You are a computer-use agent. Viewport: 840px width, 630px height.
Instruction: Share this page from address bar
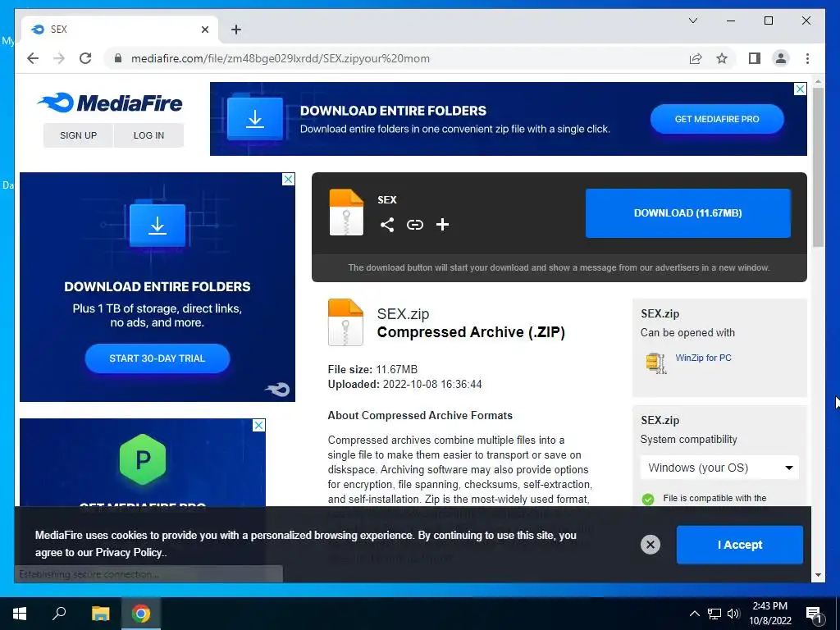tap(696, 58)
